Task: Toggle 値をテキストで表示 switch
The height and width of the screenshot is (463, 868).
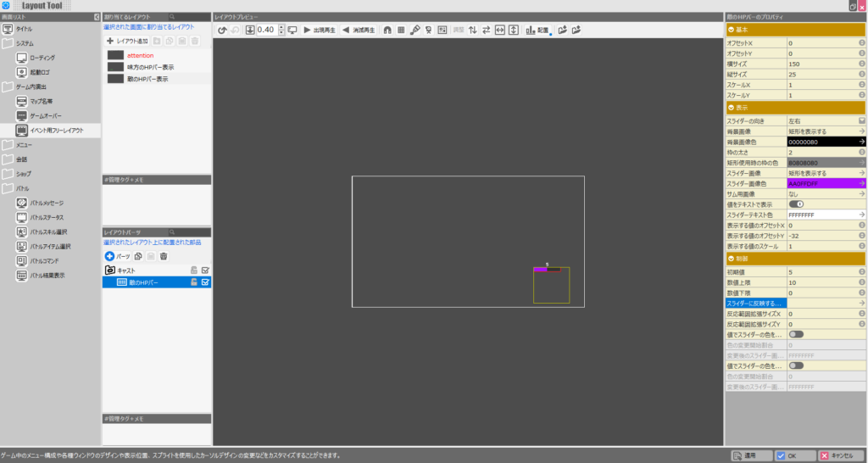Action: tap(796, 204)
